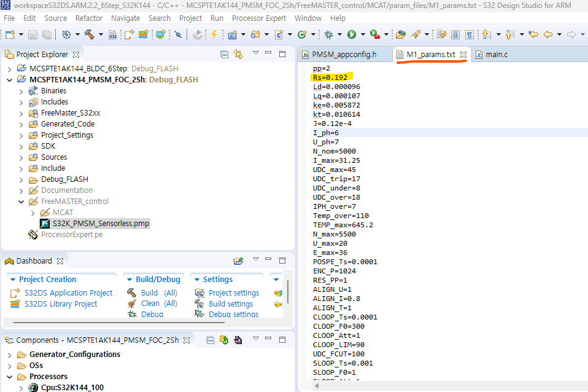
Task: Select S32K_PMSM_Sensorless.pmp file
Action: click(101, 224)
